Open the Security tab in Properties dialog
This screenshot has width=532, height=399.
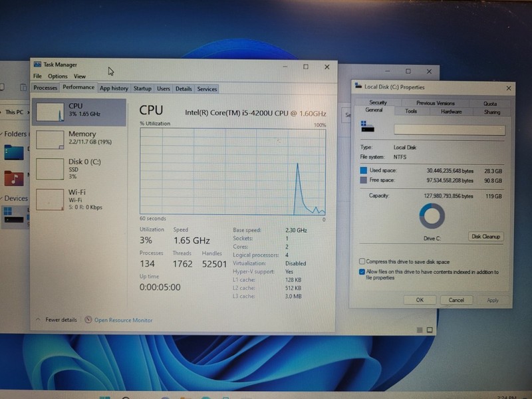coord(378,102)
